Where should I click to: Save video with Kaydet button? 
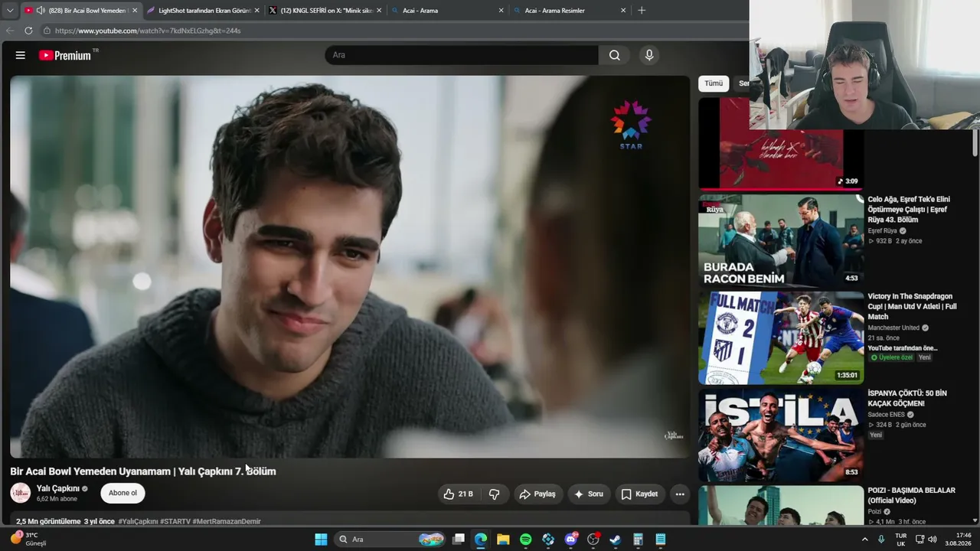639,494
